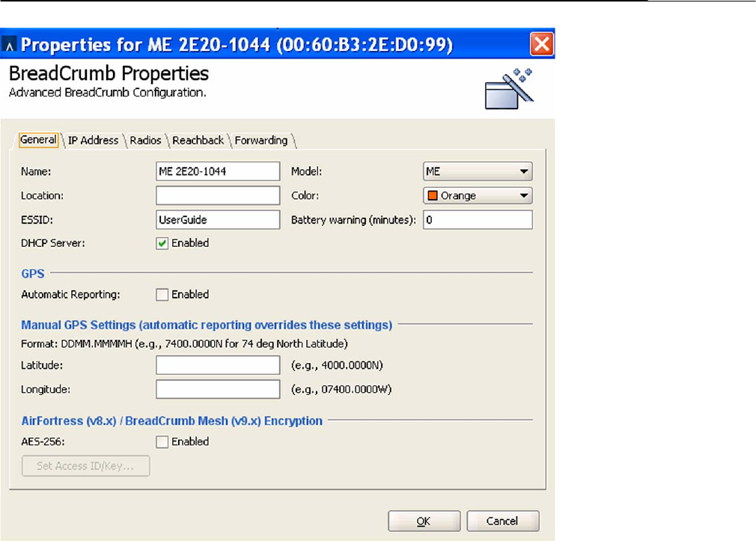
Task: Select the General tab
Action: click(x=39, y=140)
